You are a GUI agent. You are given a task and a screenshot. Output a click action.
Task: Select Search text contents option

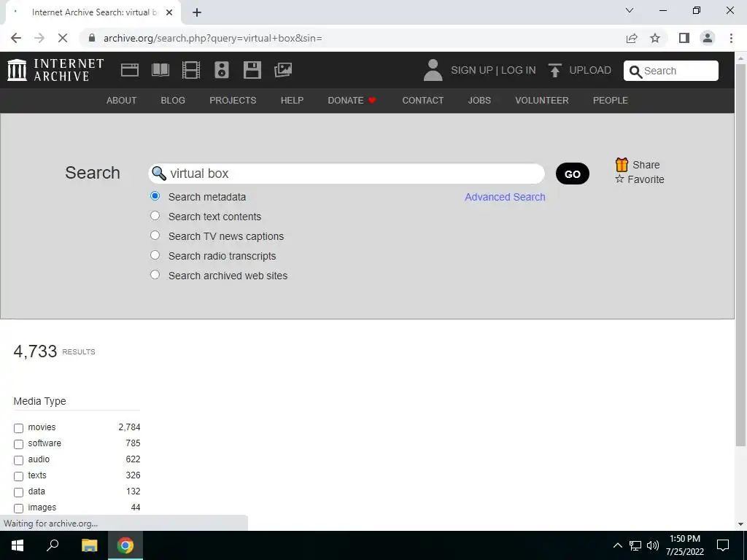pyautogui.click(x=155, y=216)
